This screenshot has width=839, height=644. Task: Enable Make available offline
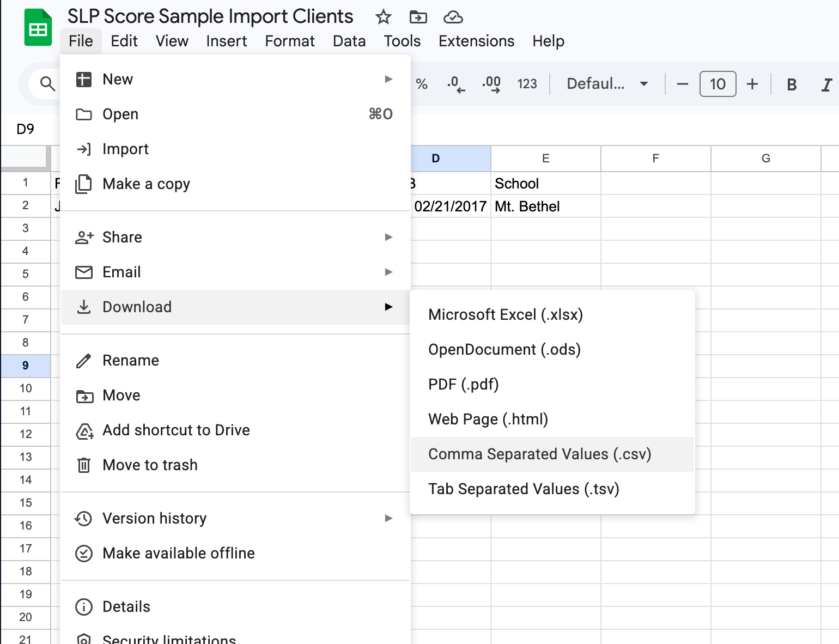[178, 553]
